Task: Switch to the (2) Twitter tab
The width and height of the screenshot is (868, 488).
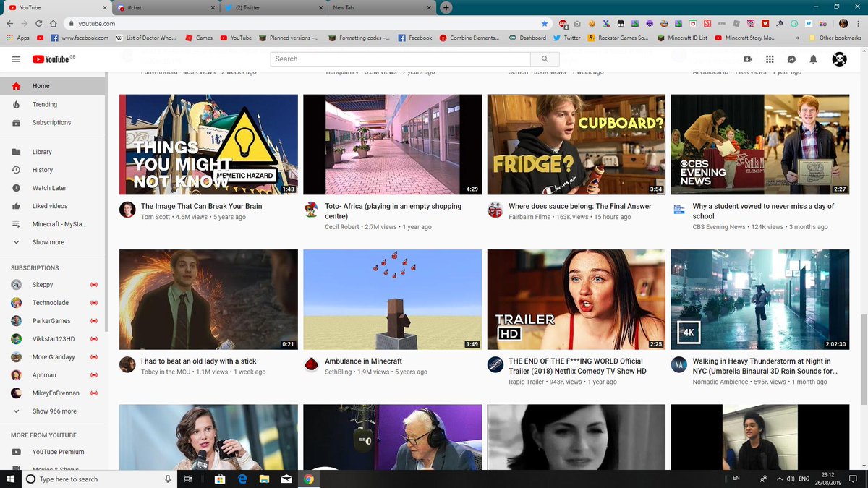Action: (273, 7)
